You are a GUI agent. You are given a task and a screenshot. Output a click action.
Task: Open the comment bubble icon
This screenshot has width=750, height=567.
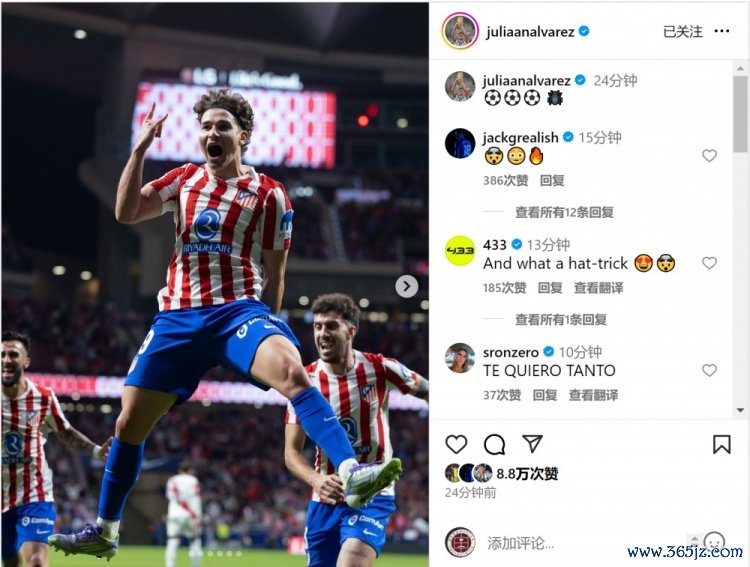pyautogui.click(x=494, y=445)
